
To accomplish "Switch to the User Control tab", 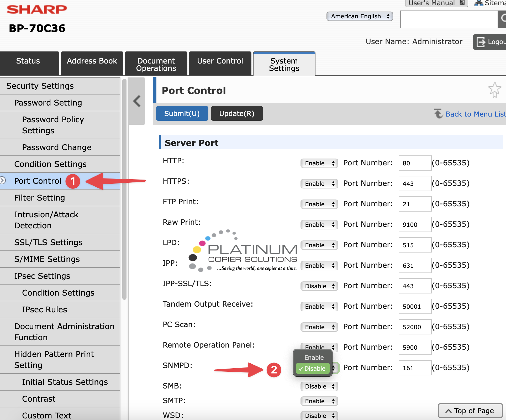I will [220, 63].
